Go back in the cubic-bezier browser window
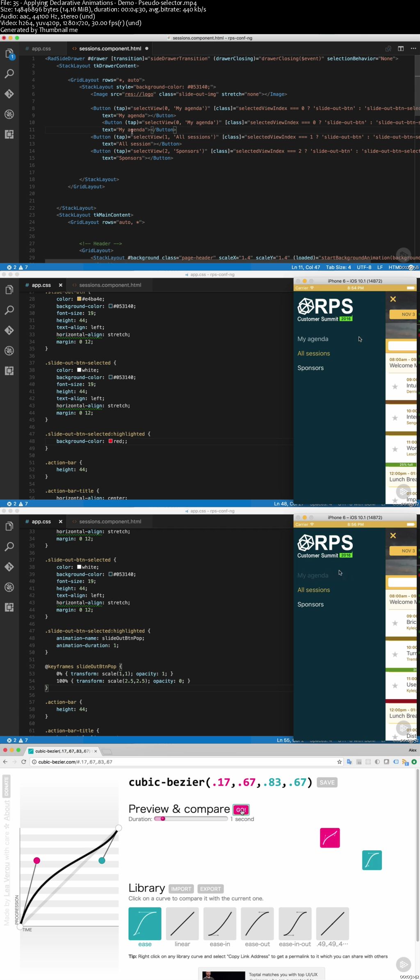420x980 pixels. 5,762
